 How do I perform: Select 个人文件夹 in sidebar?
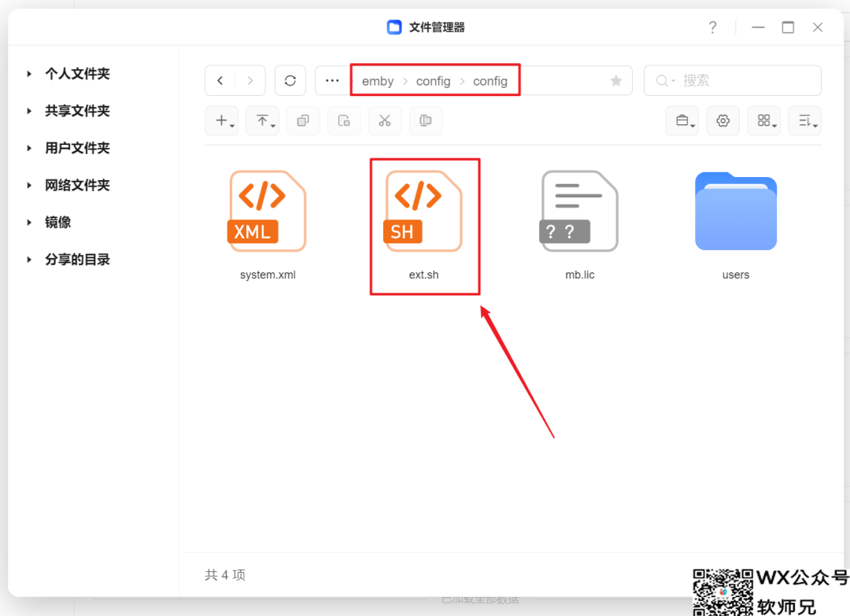(77, 74)
